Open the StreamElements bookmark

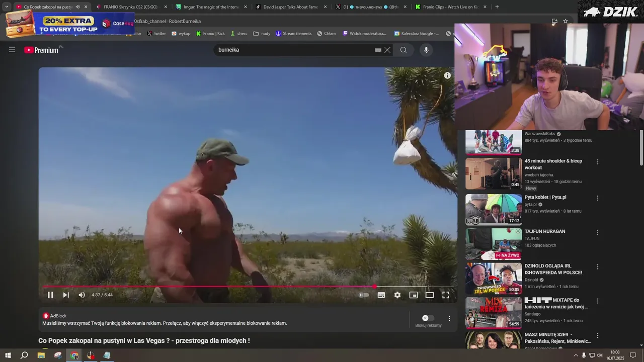[294, 34]
